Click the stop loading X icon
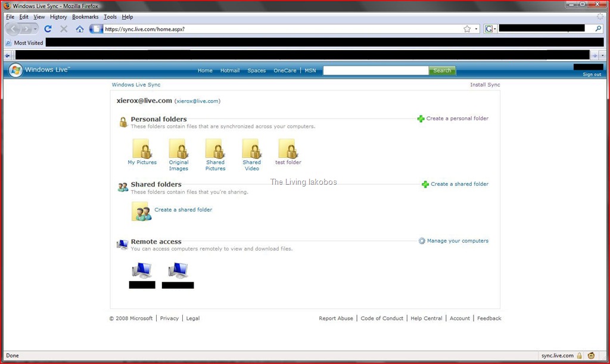The image size is (610, 364). [x=64, y=29]
